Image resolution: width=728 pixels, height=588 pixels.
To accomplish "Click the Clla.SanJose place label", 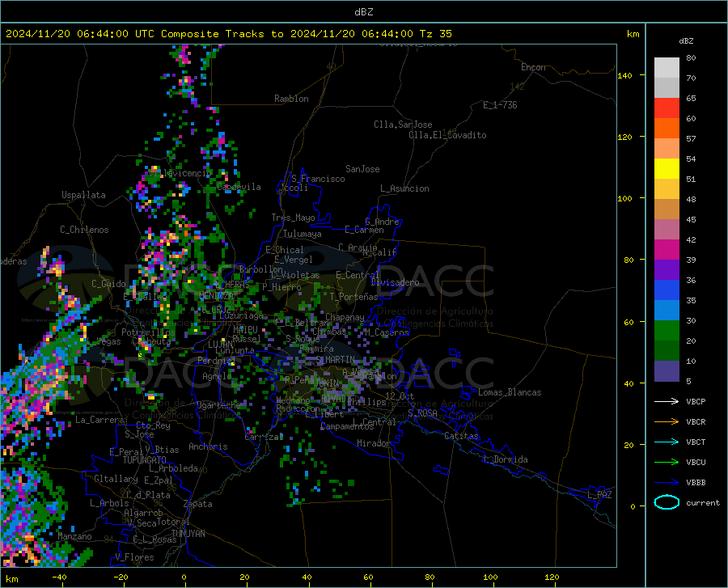I will tap(403, 125).
